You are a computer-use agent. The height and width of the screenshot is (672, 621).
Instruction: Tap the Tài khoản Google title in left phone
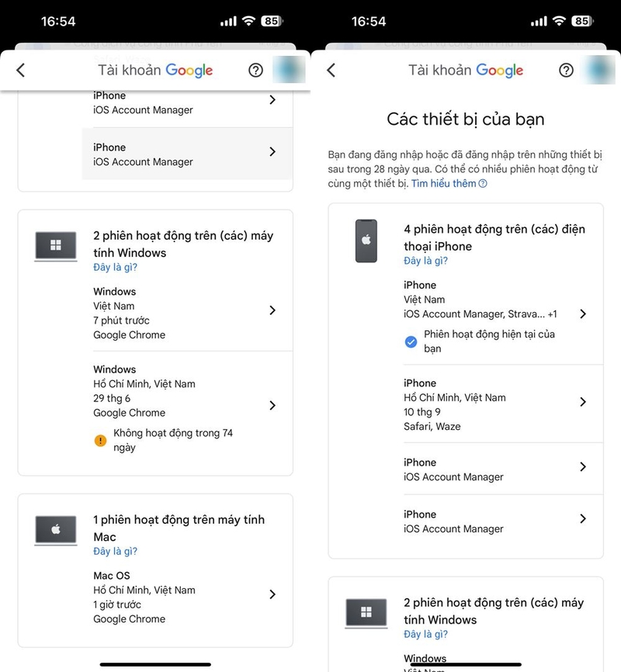(155, 70)
